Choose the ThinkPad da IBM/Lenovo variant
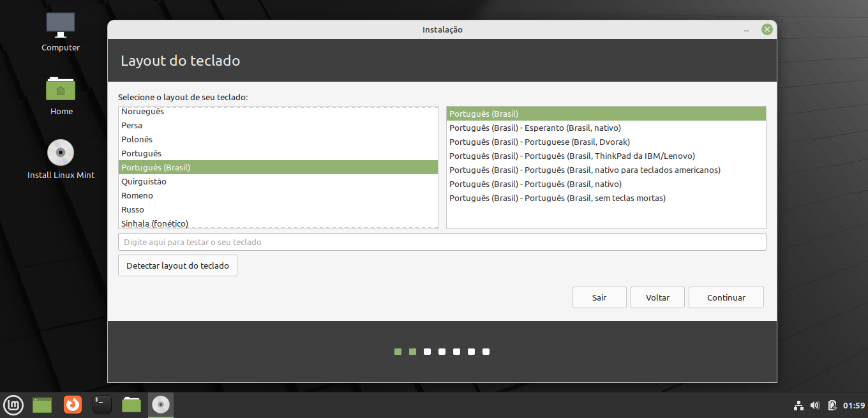868x418 pixels. coord(606,156)
